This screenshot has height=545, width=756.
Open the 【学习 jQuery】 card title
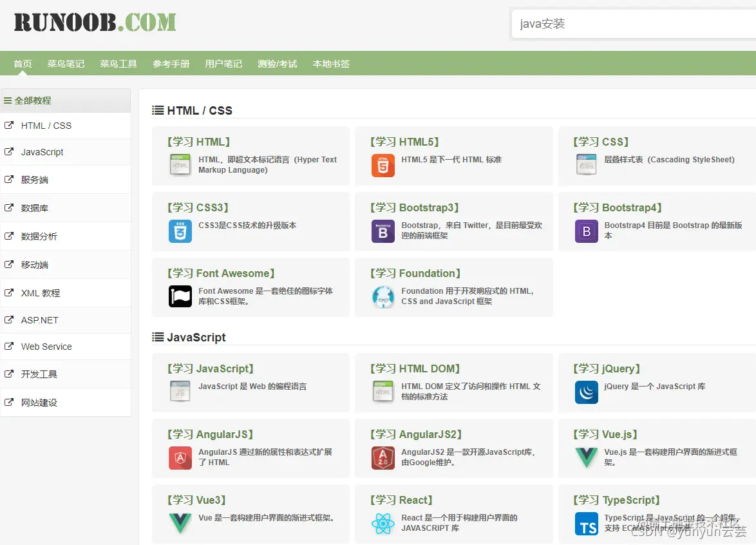[x=607, y=368]
